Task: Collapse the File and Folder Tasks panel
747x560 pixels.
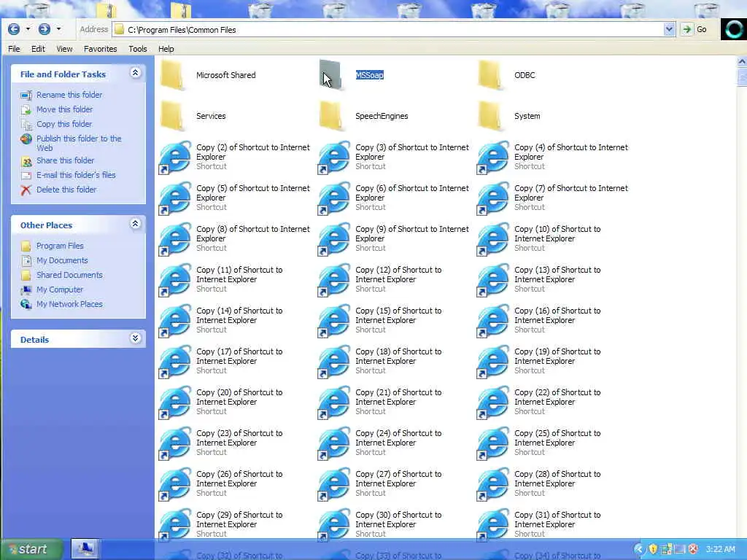Action: click(x=135, y=73)
